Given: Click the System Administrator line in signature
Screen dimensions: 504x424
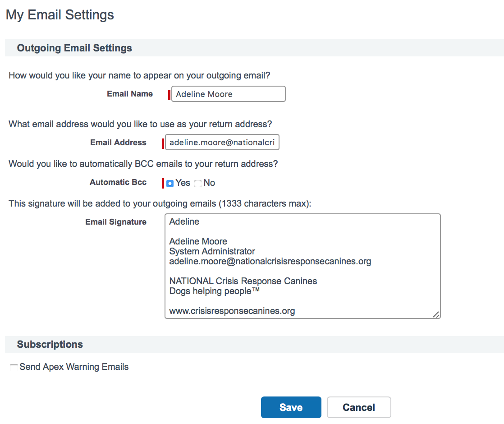Looking at the screenshot, I should [212, 251].
